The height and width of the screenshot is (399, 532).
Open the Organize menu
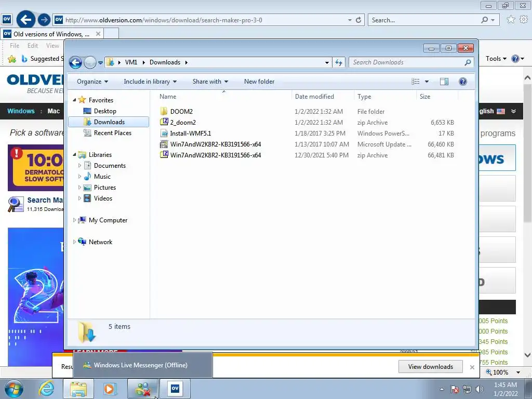[92, 82]
